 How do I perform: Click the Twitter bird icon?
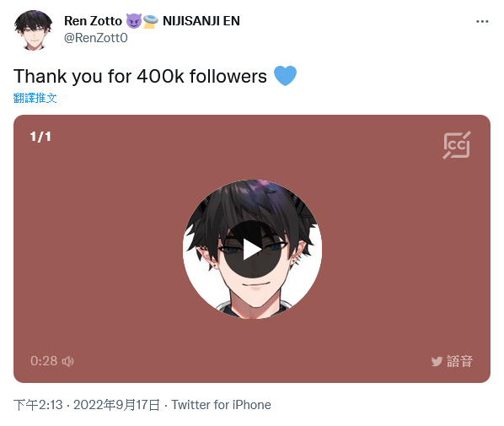(437, 361)
